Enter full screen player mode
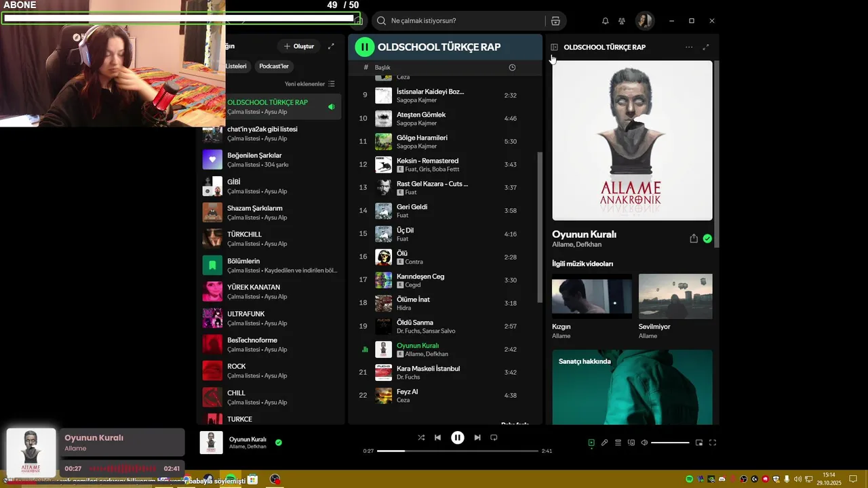 [x=713, y=443]
